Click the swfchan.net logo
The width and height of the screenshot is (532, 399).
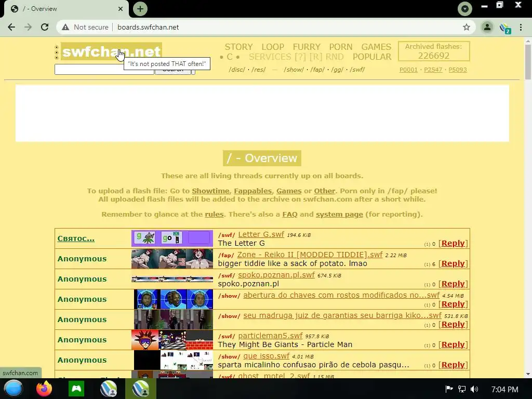(111, 51)
